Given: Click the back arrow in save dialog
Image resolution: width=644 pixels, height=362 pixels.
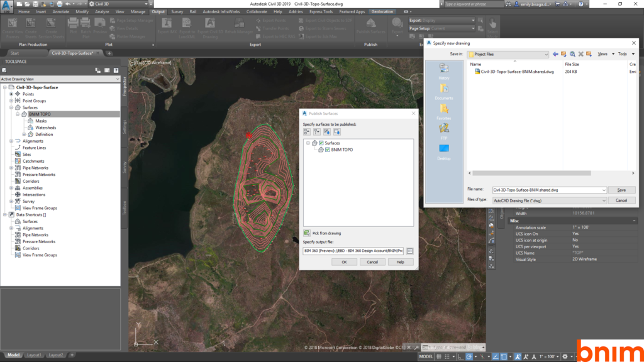Looking at the screenshot, I should 555,54.
